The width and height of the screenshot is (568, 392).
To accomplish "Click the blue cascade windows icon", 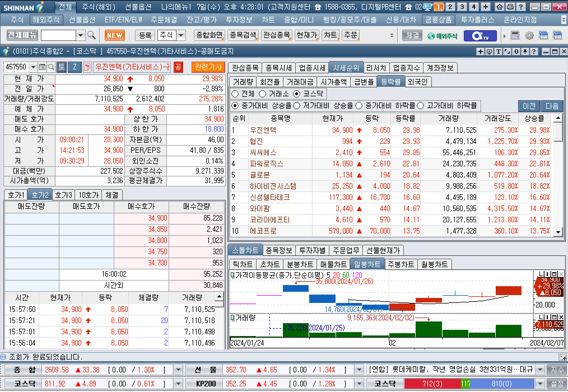I will click(x=543, y=35).
